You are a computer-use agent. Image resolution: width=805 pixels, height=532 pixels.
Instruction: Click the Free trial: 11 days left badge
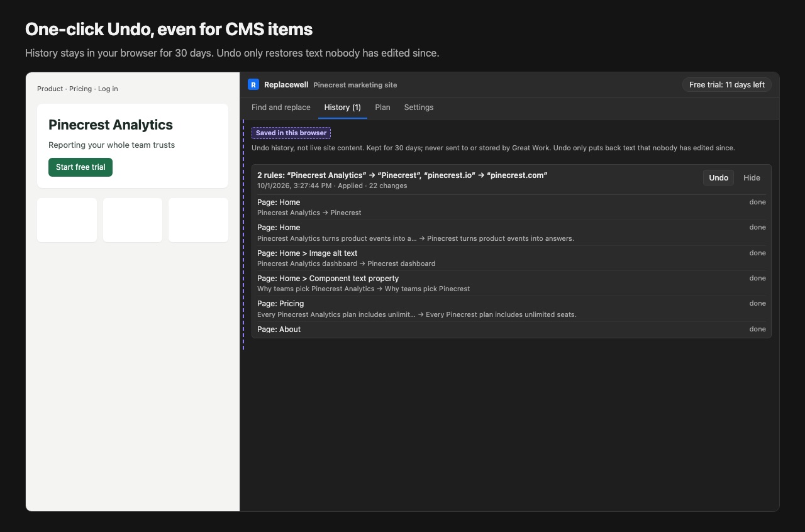(x=727, y=85)
